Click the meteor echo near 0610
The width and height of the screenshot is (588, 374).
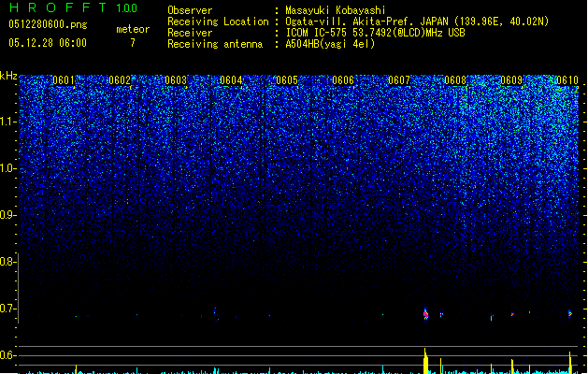pos(570,313)
